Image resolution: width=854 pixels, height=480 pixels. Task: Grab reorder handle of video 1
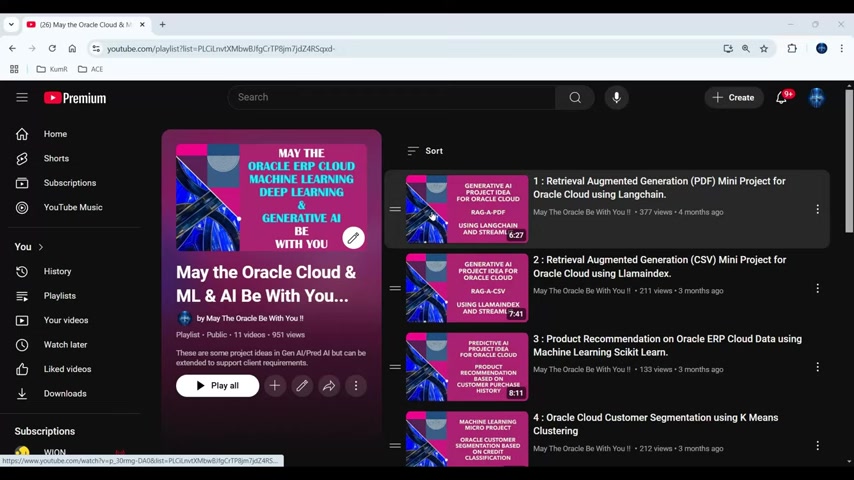tap(395, 209)
